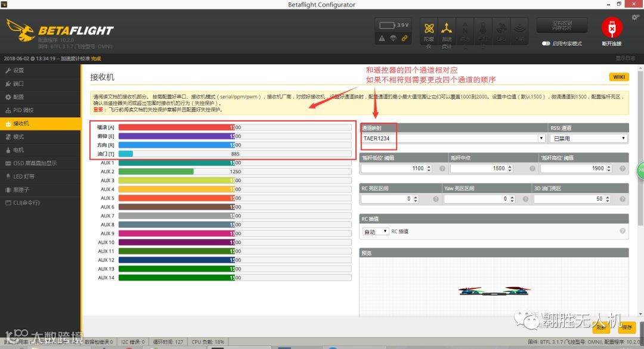The width and height of the screenshot is (644, 349).
Task: Click the failsafe parachute icon
Action: pos(394,38)
